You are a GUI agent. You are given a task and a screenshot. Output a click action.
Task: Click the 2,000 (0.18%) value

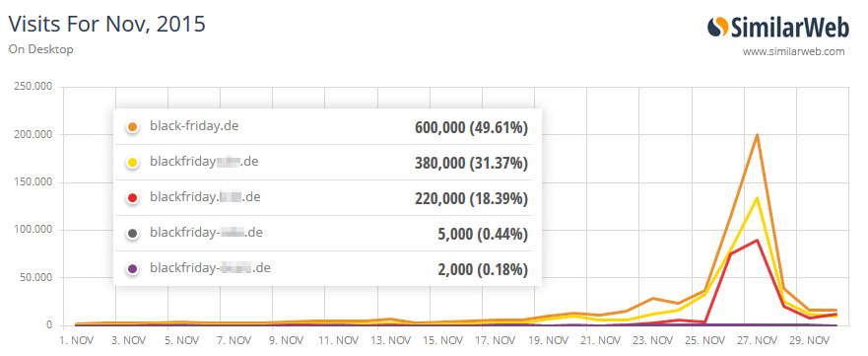coord(482,269)
